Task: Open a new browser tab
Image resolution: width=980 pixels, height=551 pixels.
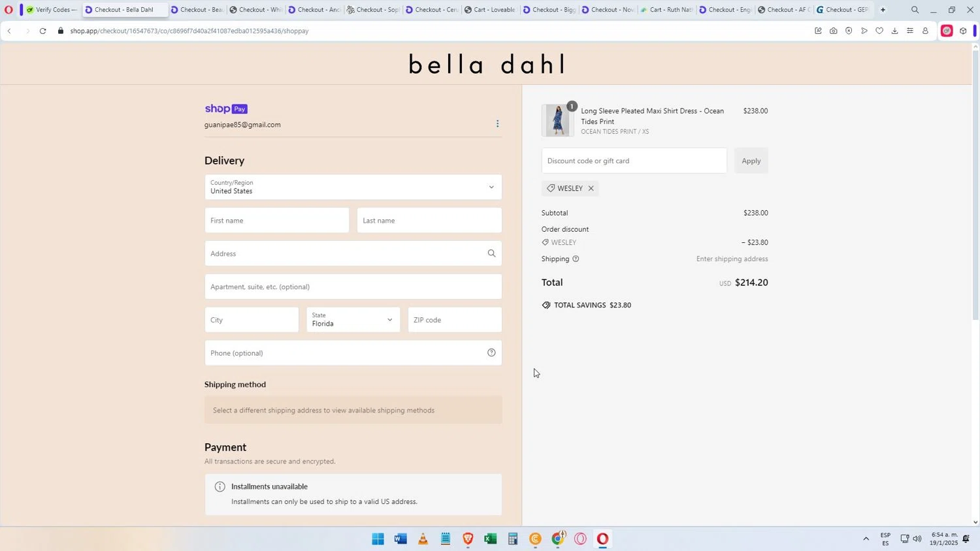Action: 883,10
